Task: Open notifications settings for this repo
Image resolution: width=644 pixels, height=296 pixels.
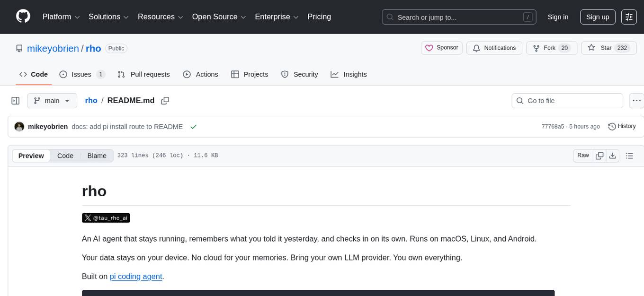Action: coord(494,48)
